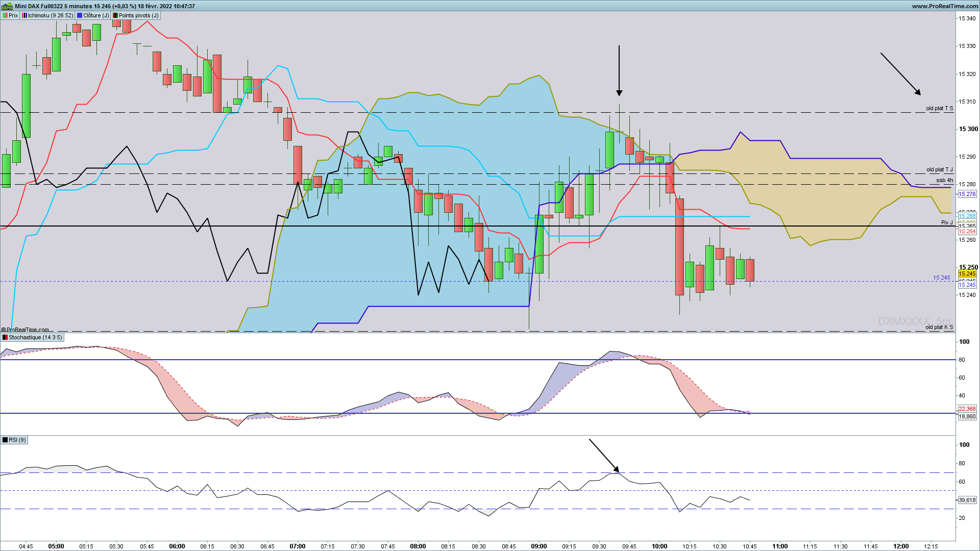Image resolution: width=980 pixels, height=551 pixels.
Task: Click the RSI value tag 39,618
Action: point(967,500)
